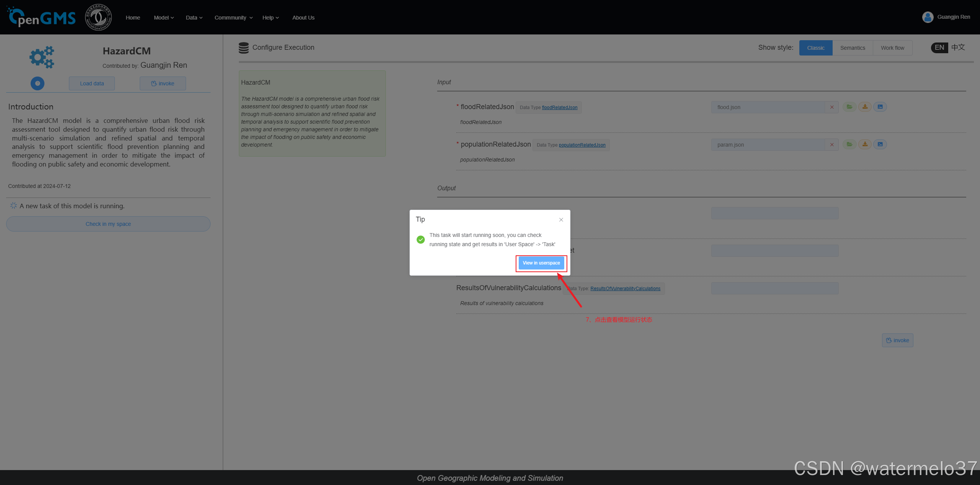Click the OpenGMS logo
980x485 pixels.
click(x=41, y=18)
